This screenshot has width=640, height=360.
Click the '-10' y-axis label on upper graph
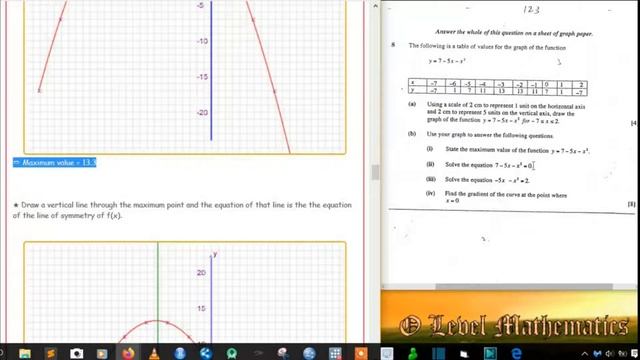[x=202, y=41]
